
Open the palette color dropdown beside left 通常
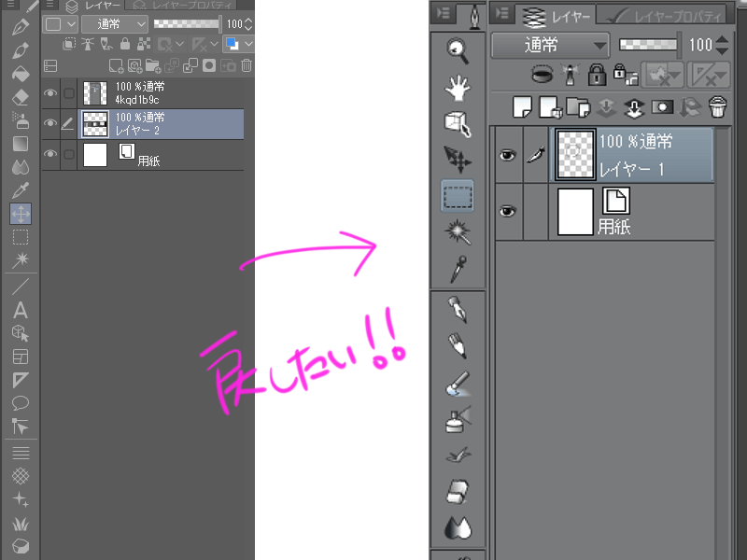click(60, 24)
